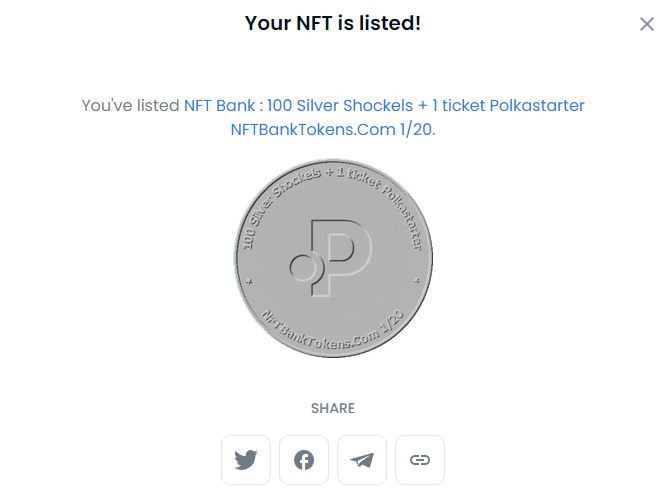The width and height of the screenshot is (672, 493).
Task: Copy the listing link with chain icon
Action: [x=420, y=460]
